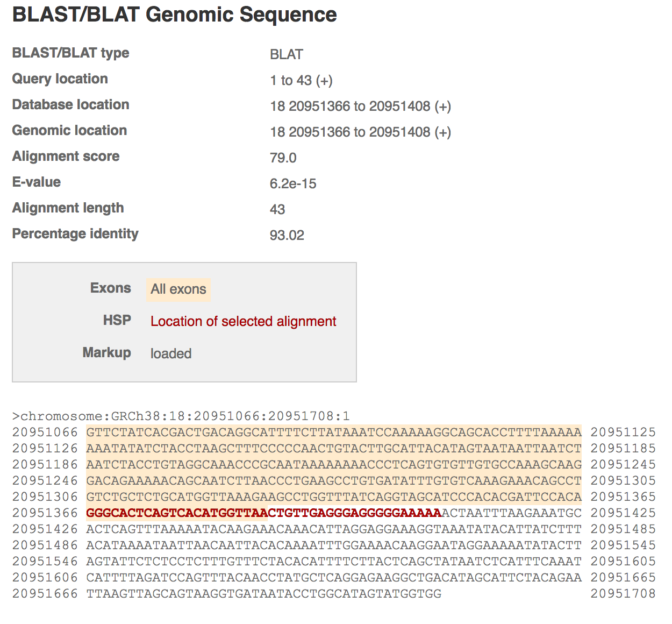Click the Genomic location coordinates value
Viewport: 672px width, 624px height.
pyautogui.click(x=360, y=132)
